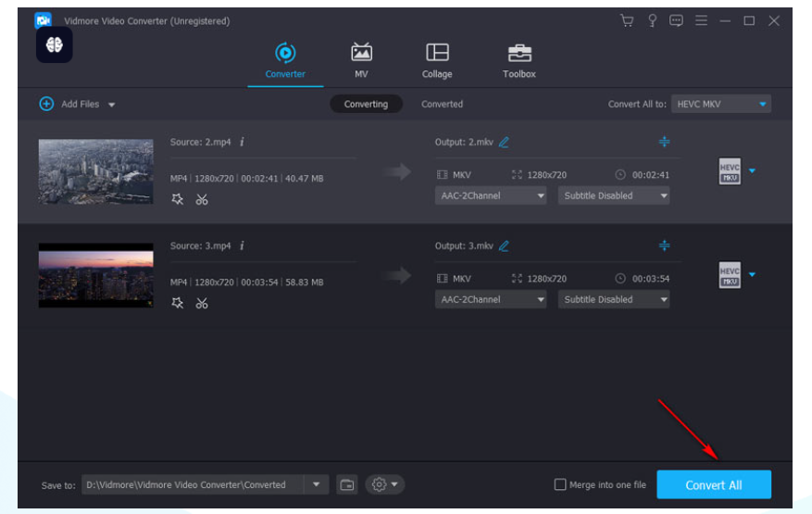Click the brain icon overlay button
Image resolution: width=812 pixels, height=514 pixels.
coord(55,45)
